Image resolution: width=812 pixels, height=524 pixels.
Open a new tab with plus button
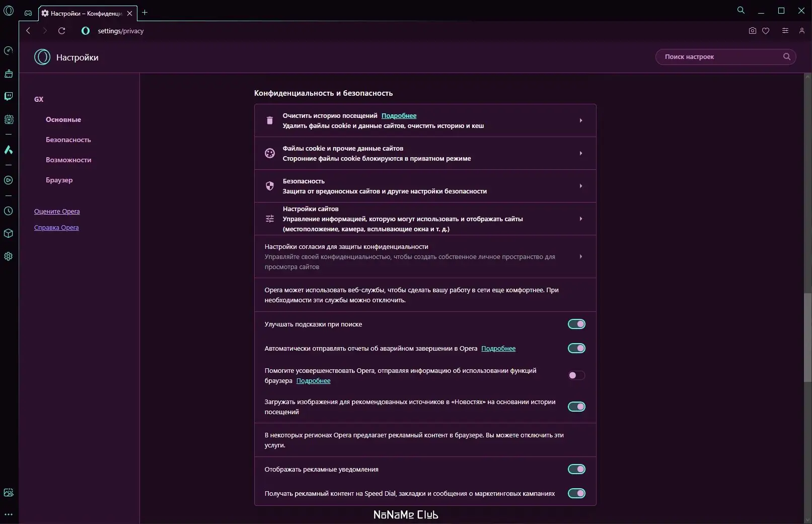(145, 13)
